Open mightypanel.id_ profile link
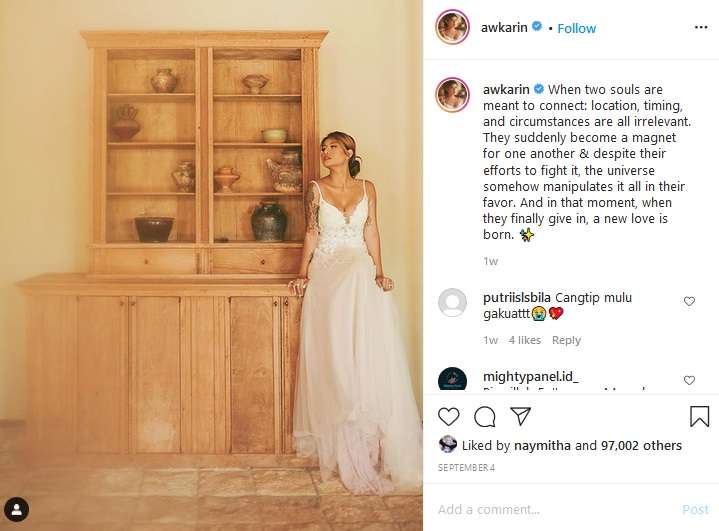 click(531, 377)
